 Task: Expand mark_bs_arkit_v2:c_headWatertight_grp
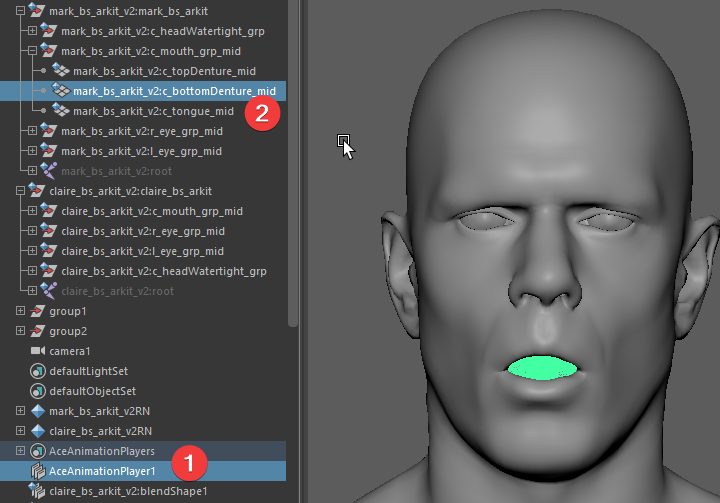point(32,31)
